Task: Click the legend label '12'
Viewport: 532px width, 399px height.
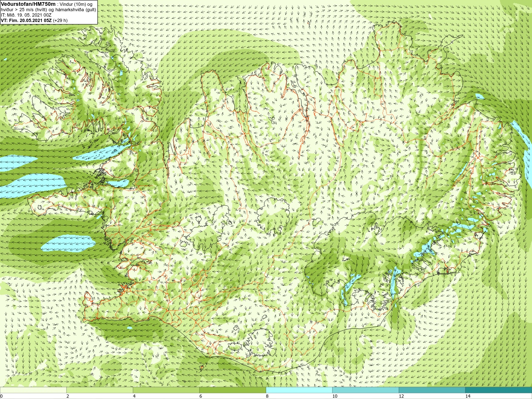Action: point(401,396)
